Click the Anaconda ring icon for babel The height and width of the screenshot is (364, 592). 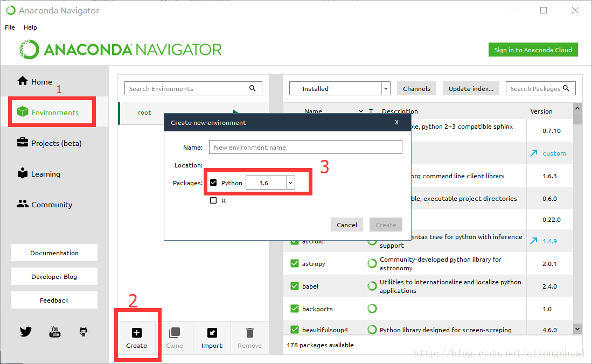[x=372, y=286]
